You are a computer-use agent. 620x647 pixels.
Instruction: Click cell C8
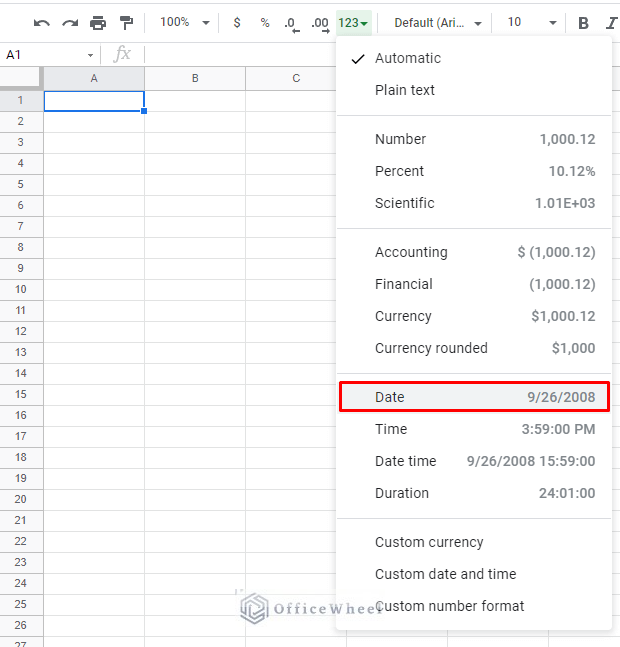(291, 248)
